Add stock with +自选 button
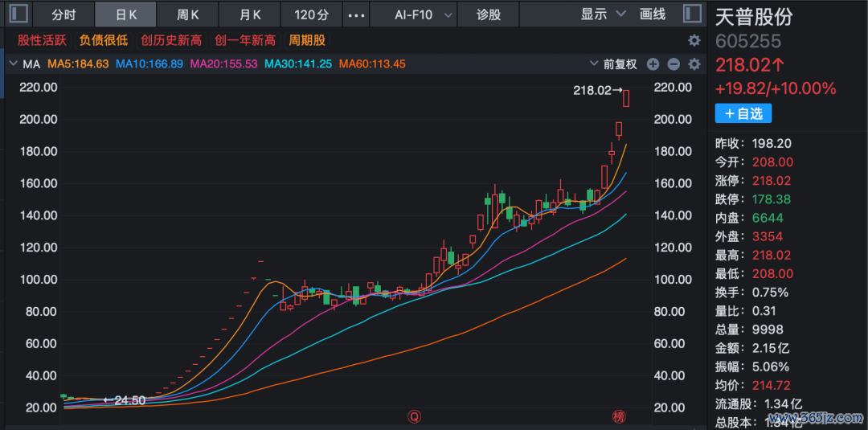Image resolution: width=868 pixels, height=430 pixels. point(743,113)
